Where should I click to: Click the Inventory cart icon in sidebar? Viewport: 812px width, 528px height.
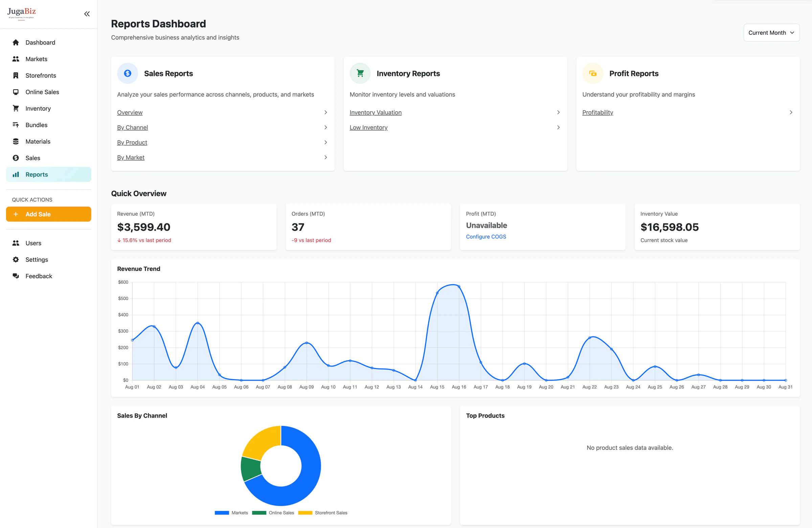[16, 109]
